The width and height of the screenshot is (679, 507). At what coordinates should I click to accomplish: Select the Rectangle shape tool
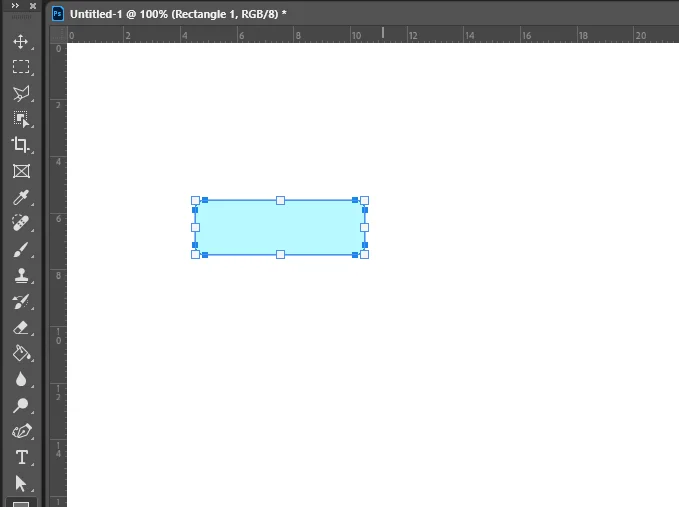click(21, 504)
